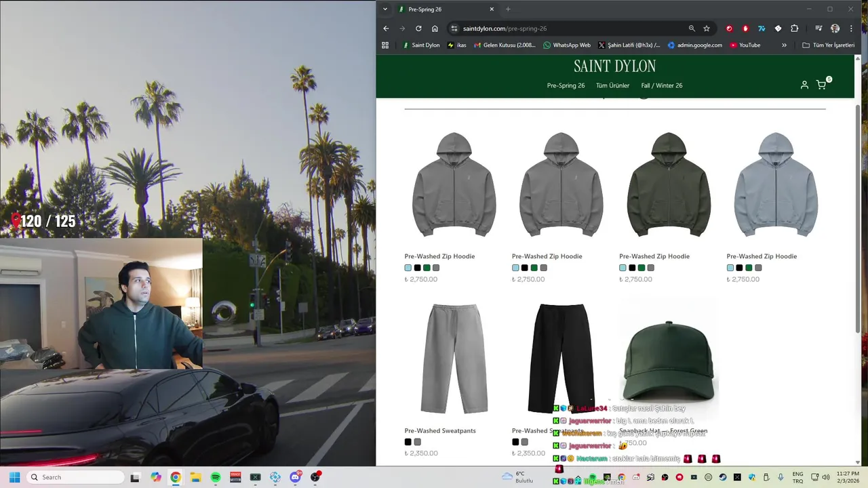868x488 pixels.
Task: Open the volume speaker icon in tray
Action: (x=826, y=477)
